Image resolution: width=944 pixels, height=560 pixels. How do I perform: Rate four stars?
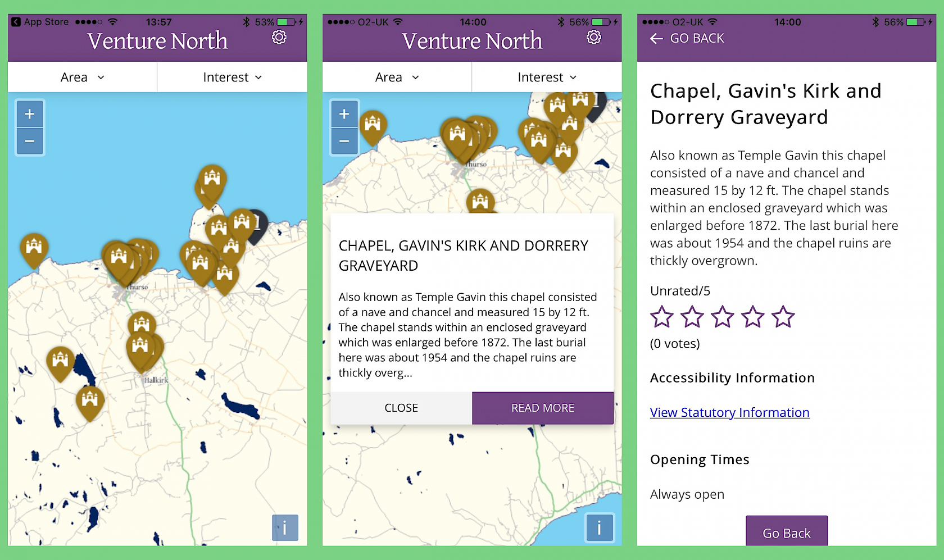coord(753,317)
